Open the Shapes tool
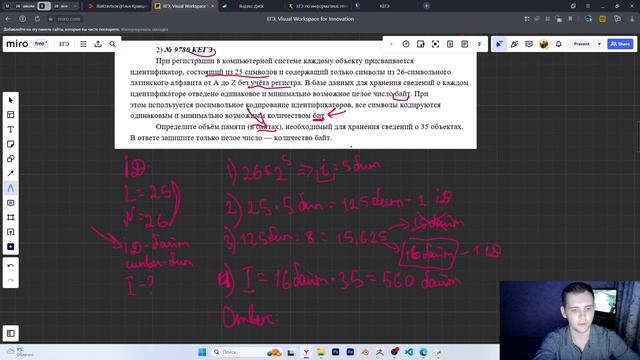This screenshot has height=360, width=640. pos(11,159)
